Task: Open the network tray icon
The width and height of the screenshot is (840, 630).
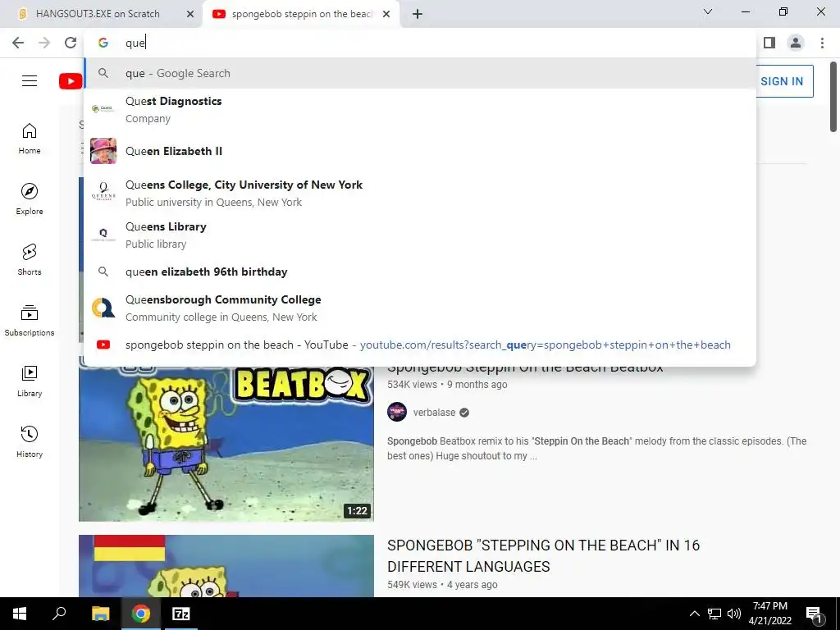Action: [x=714, y=614]
